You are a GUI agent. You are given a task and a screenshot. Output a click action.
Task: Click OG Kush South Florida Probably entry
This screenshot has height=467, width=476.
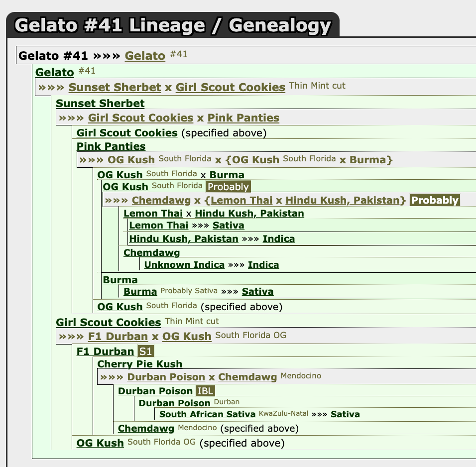(x=125, y=187)
